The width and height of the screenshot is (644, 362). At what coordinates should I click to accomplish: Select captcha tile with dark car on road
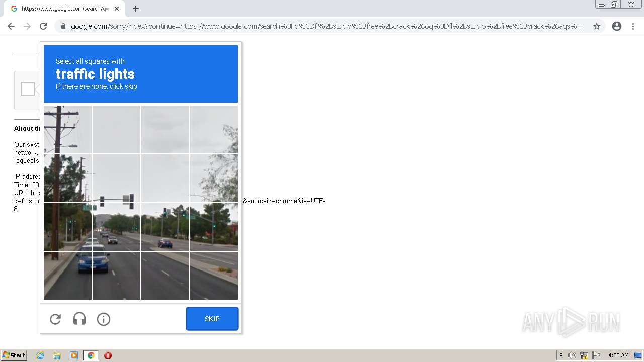point(116,227)
